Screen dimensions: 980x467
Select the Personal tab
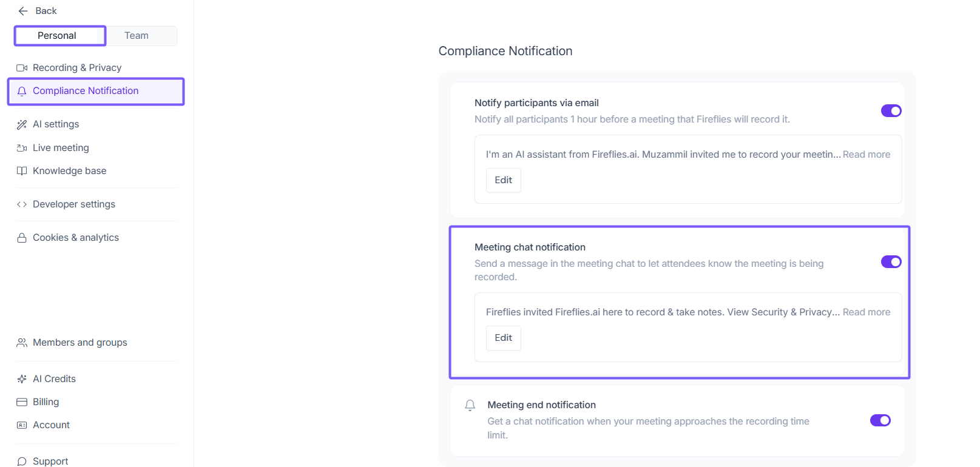[x=57, y=36]
